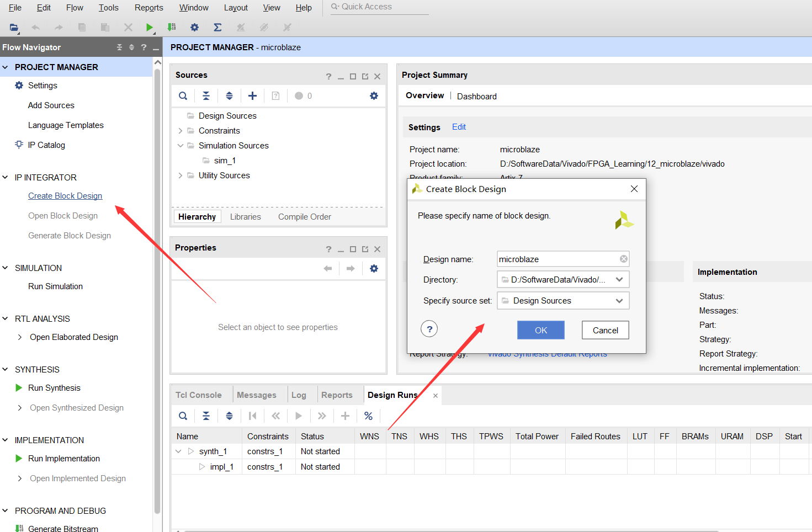Viewport: 812px width, 532px height.
Task: Click the sigma Reports icon in toolbar
Action: [217, 27]
